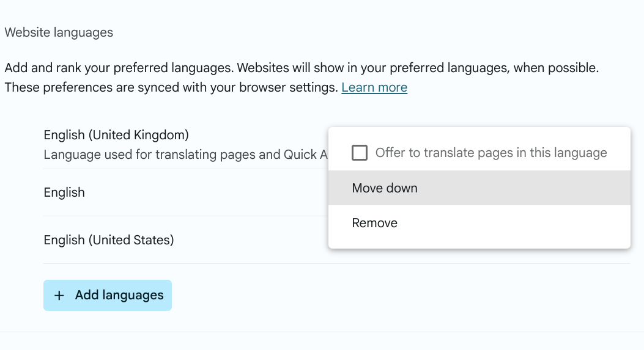Click the 'Offer to translate pages in this language' label
This screenshot has width=644, height=350.
[x=490, y=153]
